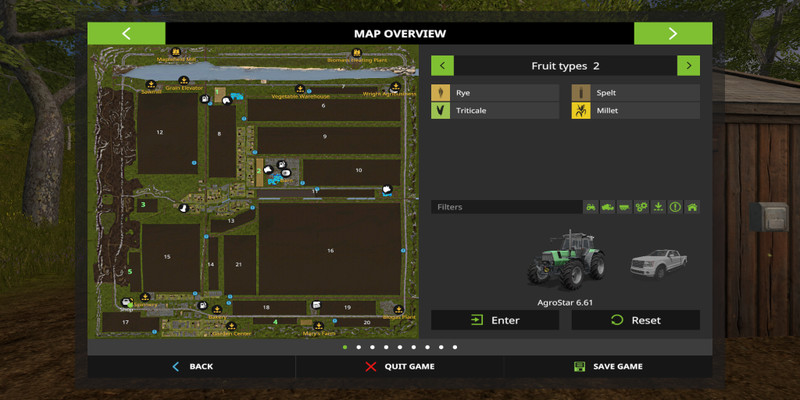The image size is (800, 400).
Task: Toggle Rye fruit type on map
Action: [495, 93]
